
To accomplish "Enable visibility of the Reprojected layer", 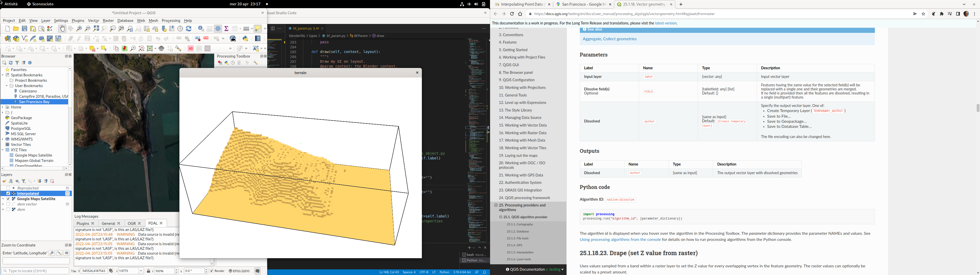I will (x=8, y=188).
